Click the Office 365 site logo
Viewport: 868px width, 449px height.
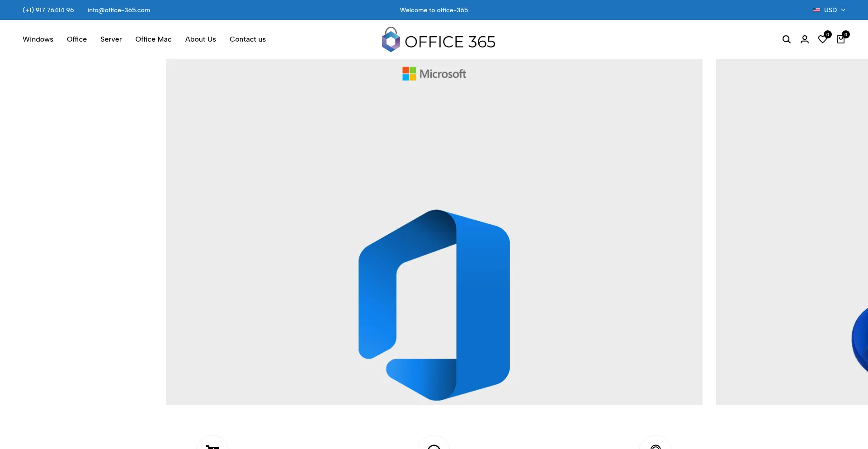(438, 40)
